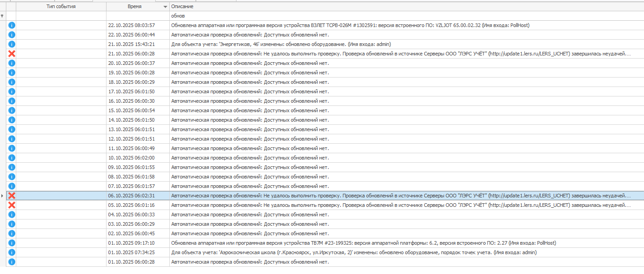Click the sort arrow in Время column header
Viewport: 644px width, 274px height.
pyautogui.click(x=164, y=7)
